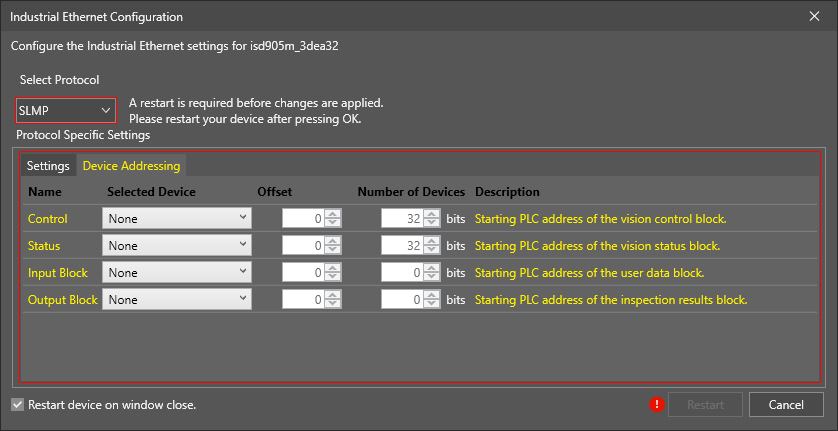Increase Control offset with up arrow
The width and height of the screenshot is (838, 431).
[x=333, y=214]
